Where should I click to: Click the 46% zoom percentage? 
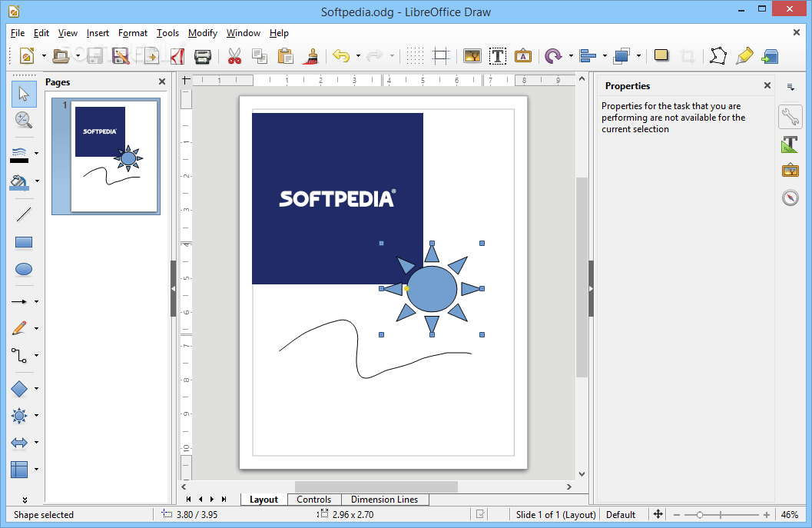789,515
